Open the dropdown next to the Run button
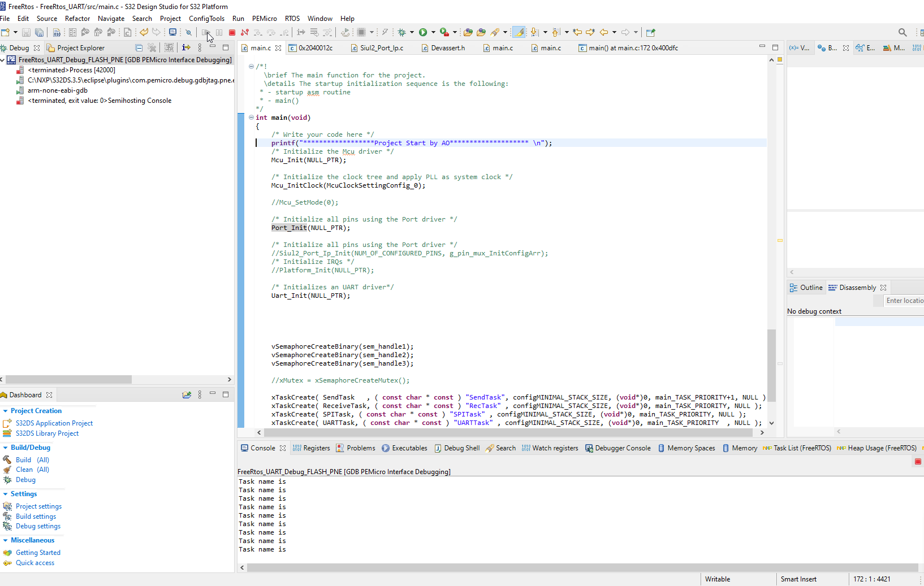This screenshot has width=924, height=586. 434,32
